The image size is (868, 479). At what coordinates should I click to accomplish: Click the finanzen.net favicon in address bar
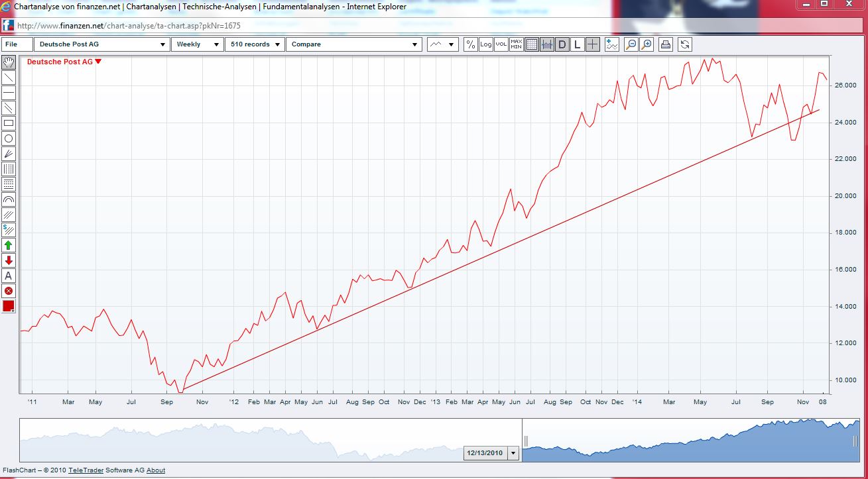[8, 26]
